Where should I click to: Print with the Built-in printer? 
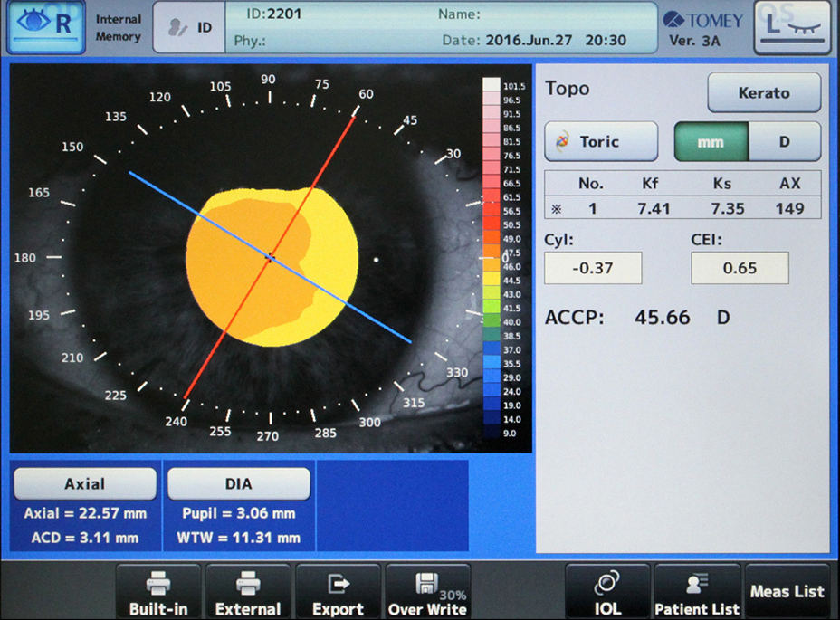click(158, 593)
